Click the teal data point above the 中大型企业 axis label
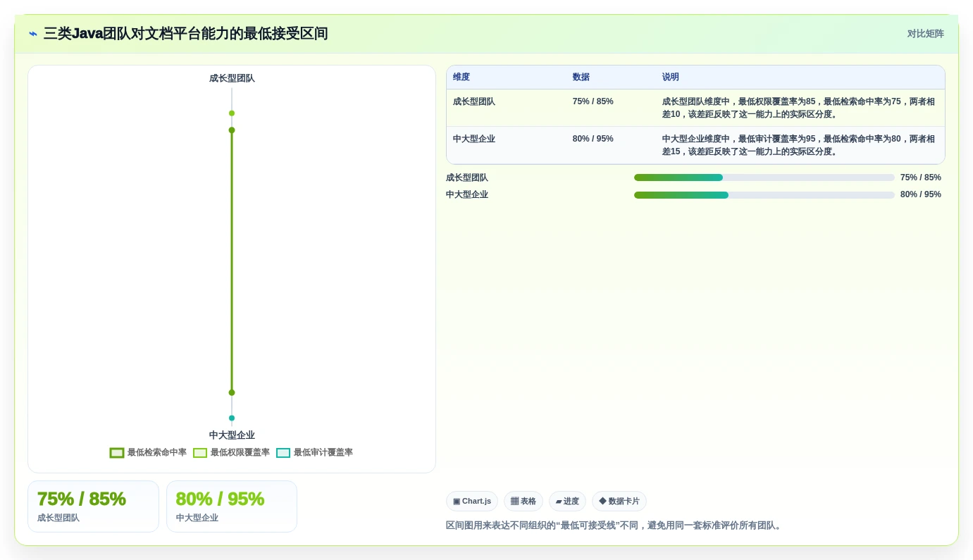The height and width of the screenshot is (560, 973). tap(232, 418)
